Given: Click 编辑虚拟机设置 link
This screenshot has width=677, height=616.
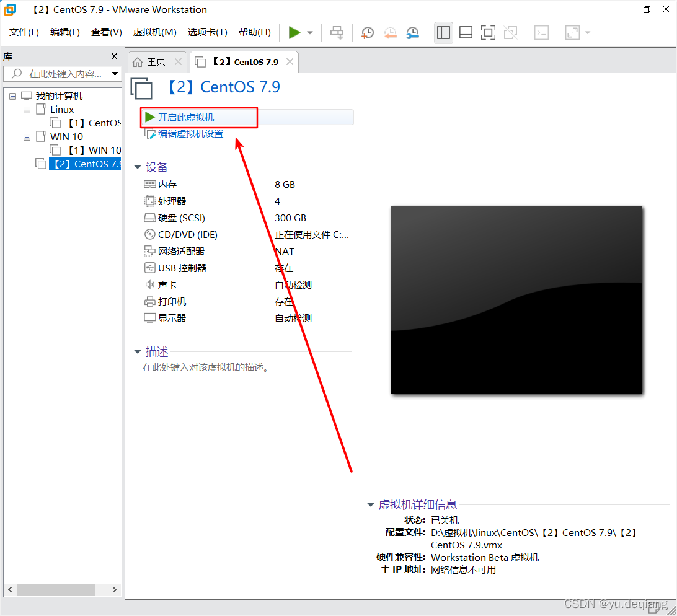Looking at the screenshot, I should [190, 134].
